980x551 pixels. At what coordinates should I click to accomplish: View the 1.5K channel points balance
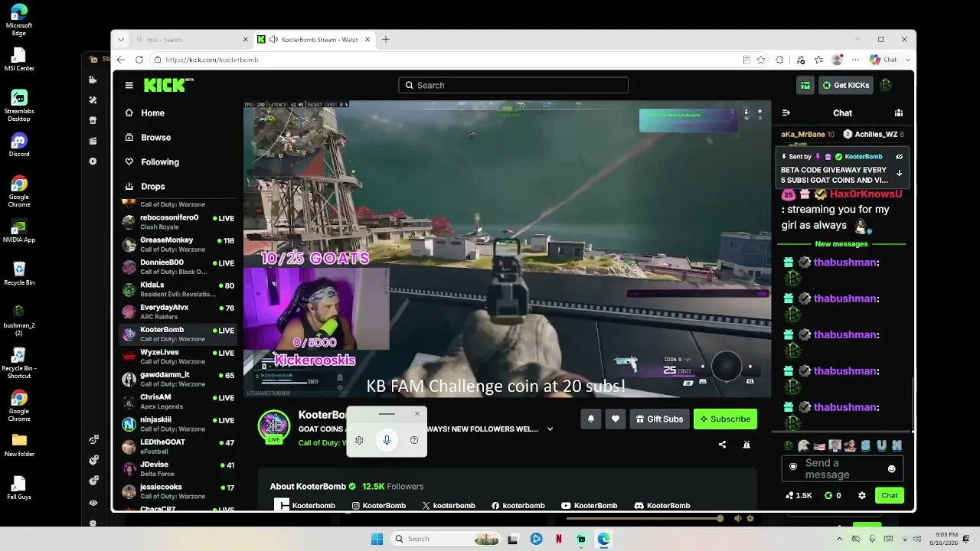[799, 495]
